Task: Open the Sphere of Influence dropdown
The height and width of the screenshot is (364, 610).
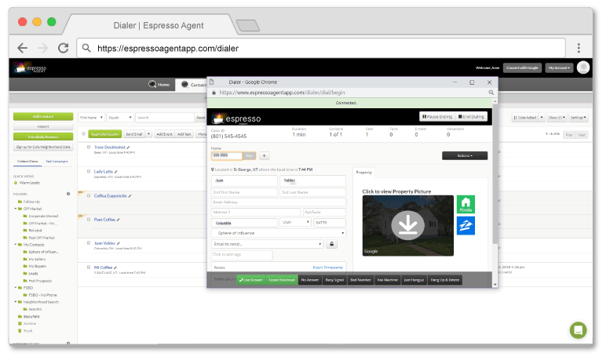Action: tap(279, 233)
